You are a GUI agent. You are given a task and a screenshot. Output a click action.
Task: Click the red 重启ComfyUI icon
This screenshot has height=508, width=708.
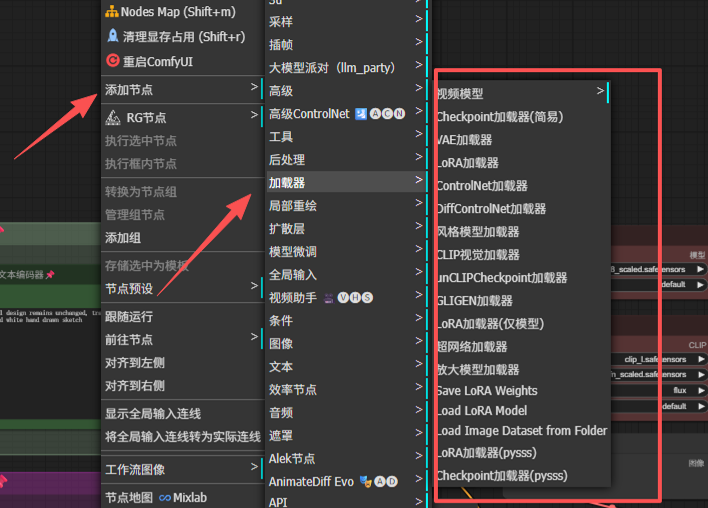click(x=112, y=61)
